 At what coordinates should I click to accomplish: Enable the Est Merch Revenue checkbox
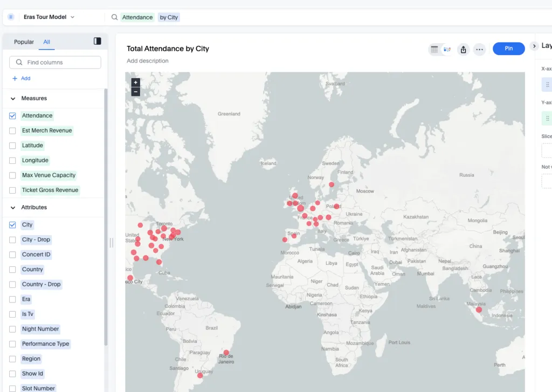click(x=12, y=130)
